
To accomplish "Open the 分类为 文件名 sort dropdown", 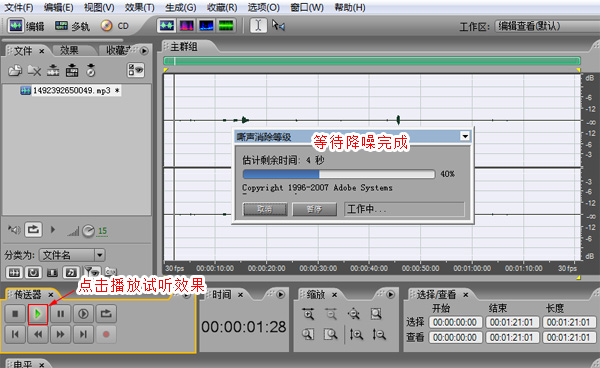I will click(x=72, y=255).
